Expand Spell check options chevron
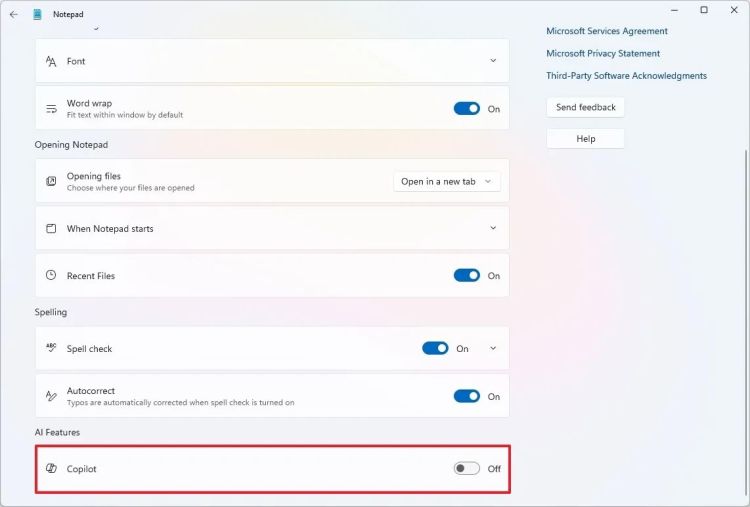The width and height of the screenshot is (750, 507). pos(493,349)
